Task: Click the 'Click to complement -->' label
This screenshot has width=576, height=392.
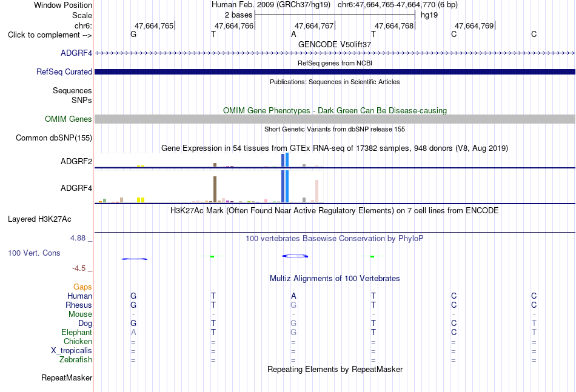Action: pos(50,35)
